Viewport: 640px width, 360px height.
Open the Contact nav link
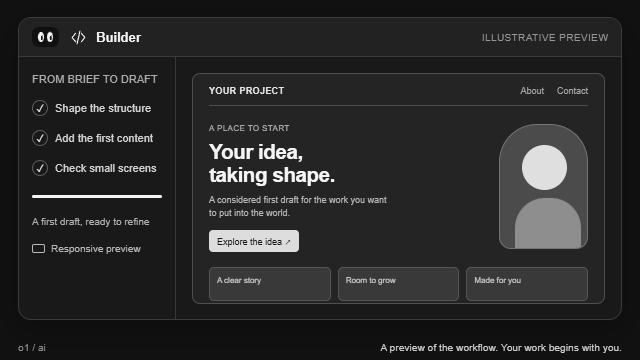[x=572, y=91]
